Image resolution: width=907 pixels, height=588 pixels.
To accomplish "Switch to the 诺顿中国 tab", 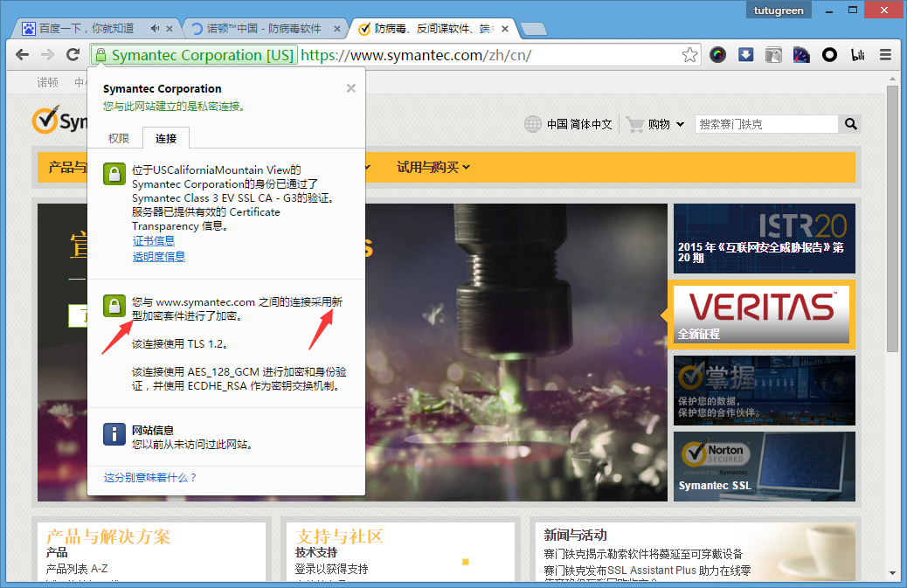I will [x=264, y=28].
